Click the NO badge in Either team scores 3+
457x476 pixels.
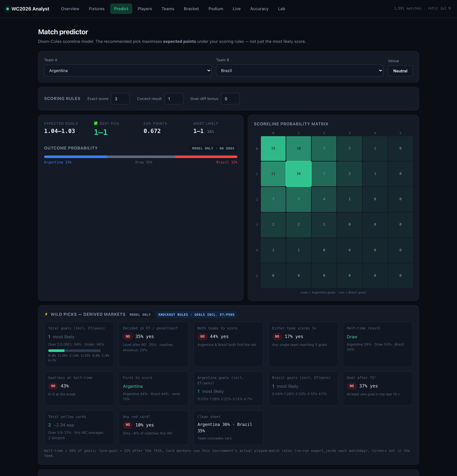pos(277,336)
